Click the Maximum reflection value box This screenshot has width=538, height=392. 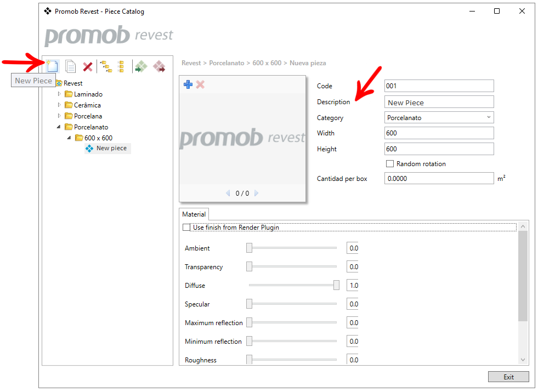[x=353, y=322]
